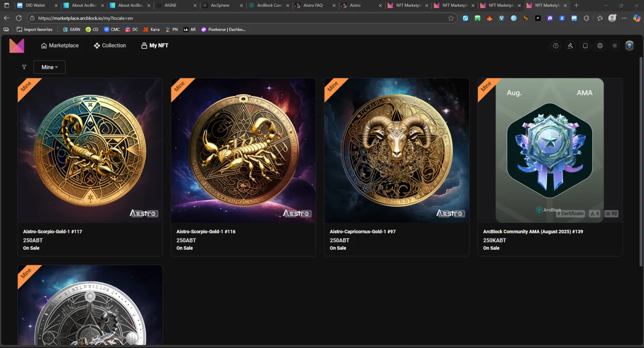Click the page vertical scrollbar
The image size is (644, 348).
pos(641,162)
